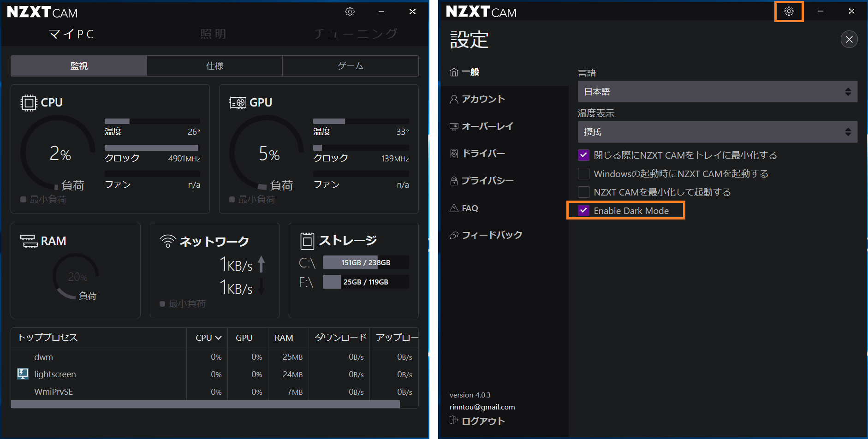This screenshot has width=868, height=439.
Task: Toggle the Enable Dark Mode checkbox
Action: pos(583,210)
